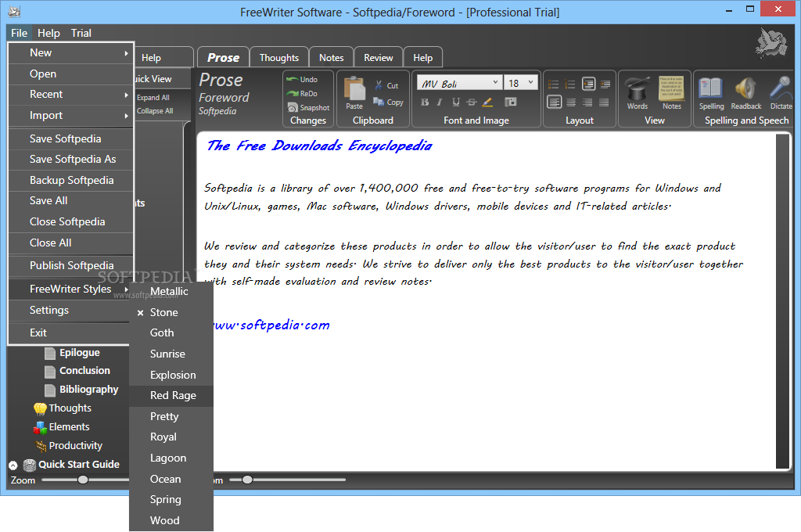The image size is (801, 532).
Task: Click the dove logo in corner
Action: click(771, 43)
